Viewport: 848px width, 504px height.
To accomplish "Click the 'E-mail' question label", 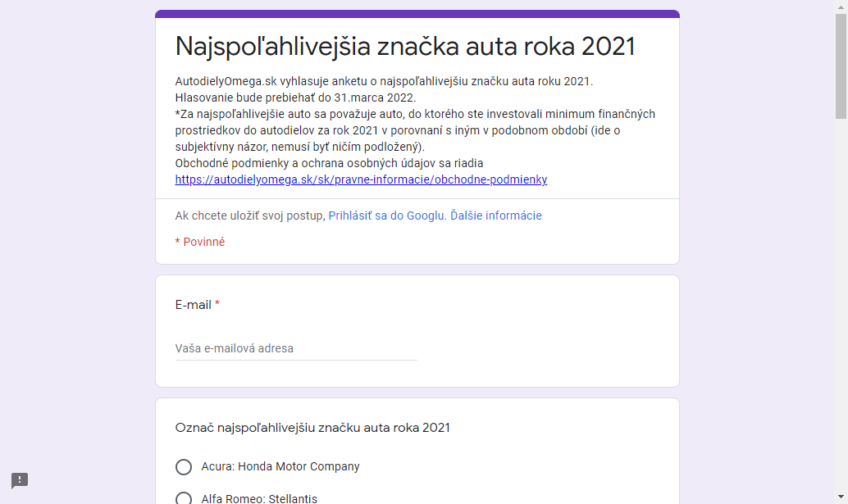I will click(x=193, y=305).
